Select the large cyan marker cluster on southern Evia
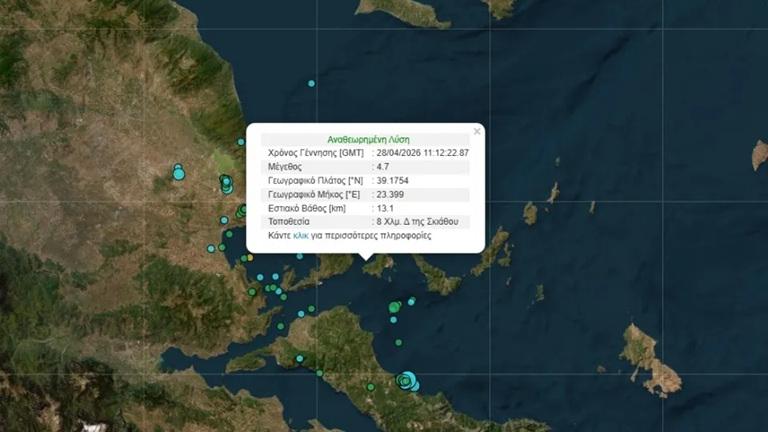Viewport: 768px width, 432px height. click(406, 381)
